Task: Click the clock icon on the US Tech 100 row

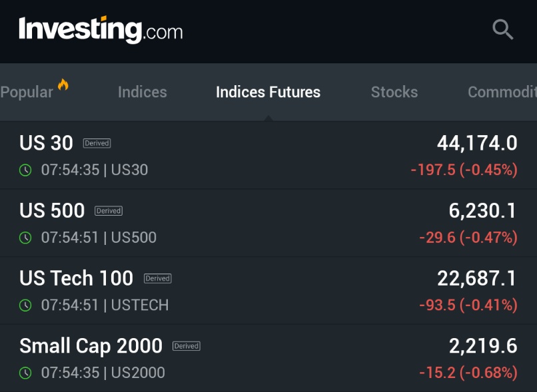Action: click(25, 305)
